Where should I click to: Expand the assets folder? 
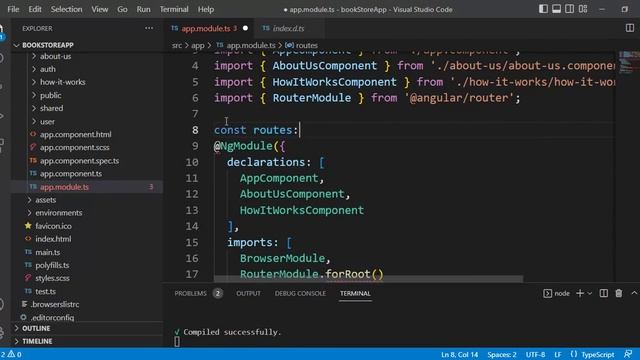[45, 200]
